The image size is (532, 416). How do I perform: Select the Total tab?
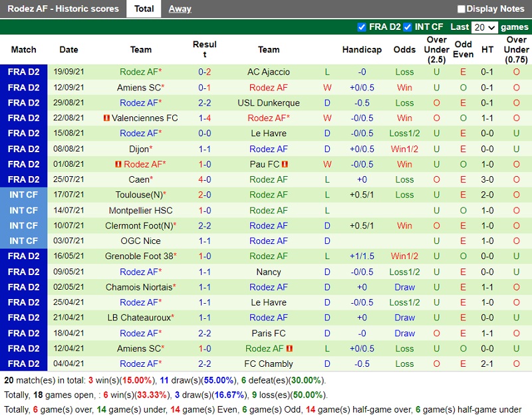pos(144,9)
